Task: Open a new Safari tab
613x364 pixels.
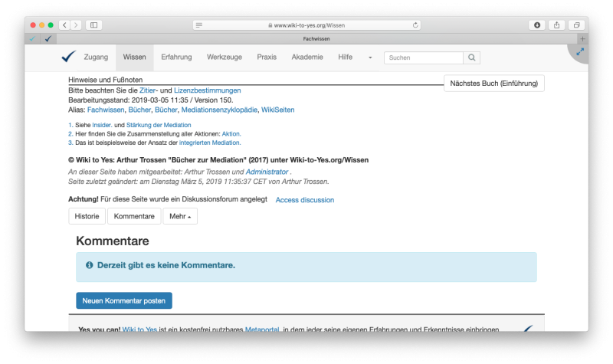Action: point(582,38)
